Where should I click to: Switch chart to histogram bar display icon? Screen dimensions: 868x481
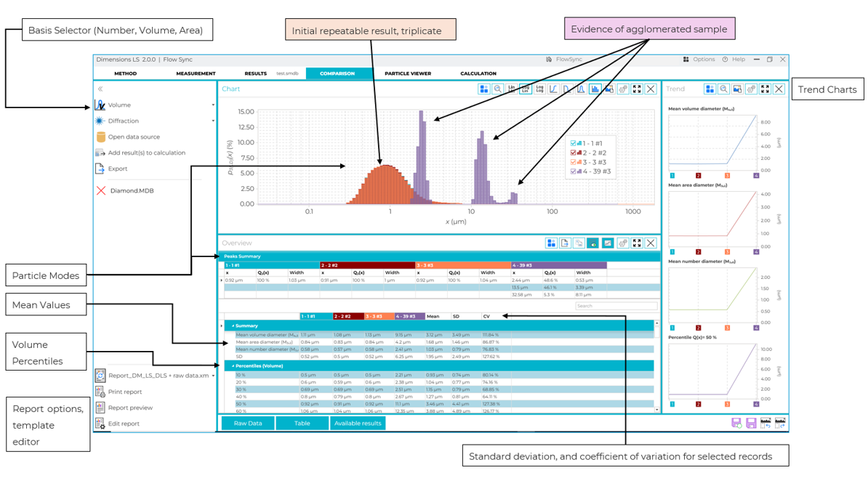coord(595,89)
